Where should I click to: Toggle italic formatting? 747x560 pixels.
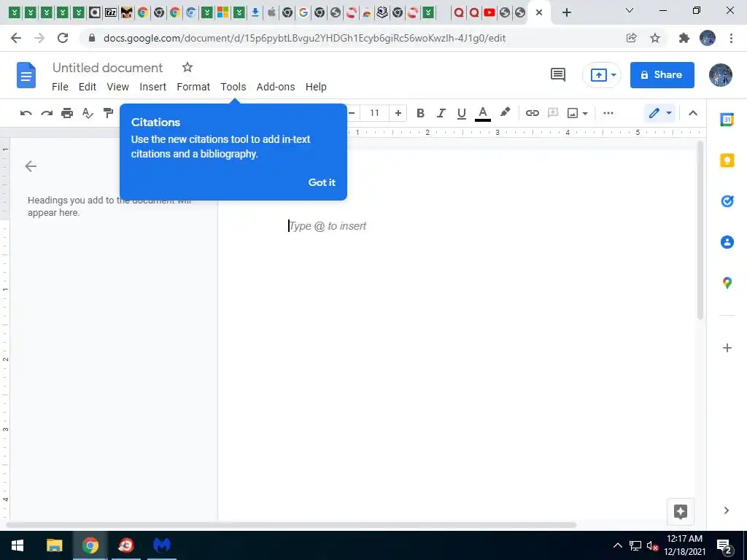coord(441,113)
